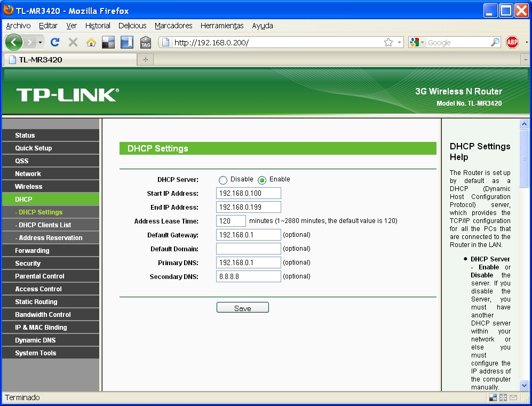Expand the Forwarding sidebar section
The height and width of the screenshot is (406, 532).
click(x=51, y=251)
